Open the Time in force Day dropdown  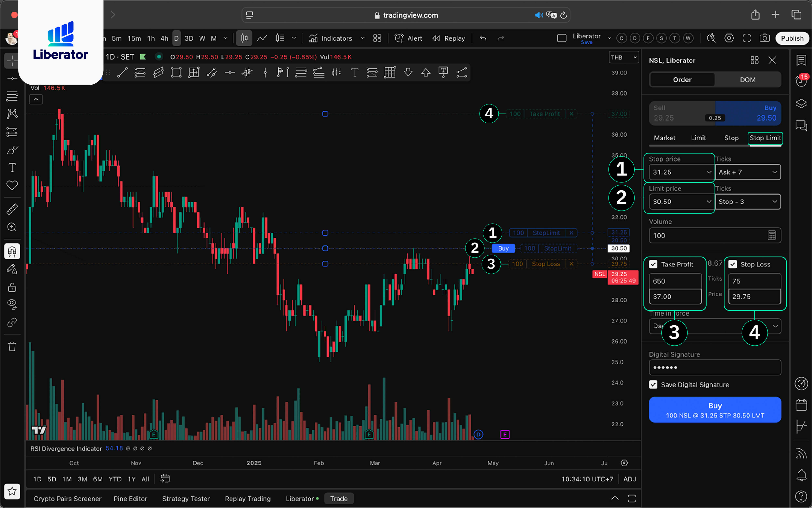(715, 326)
